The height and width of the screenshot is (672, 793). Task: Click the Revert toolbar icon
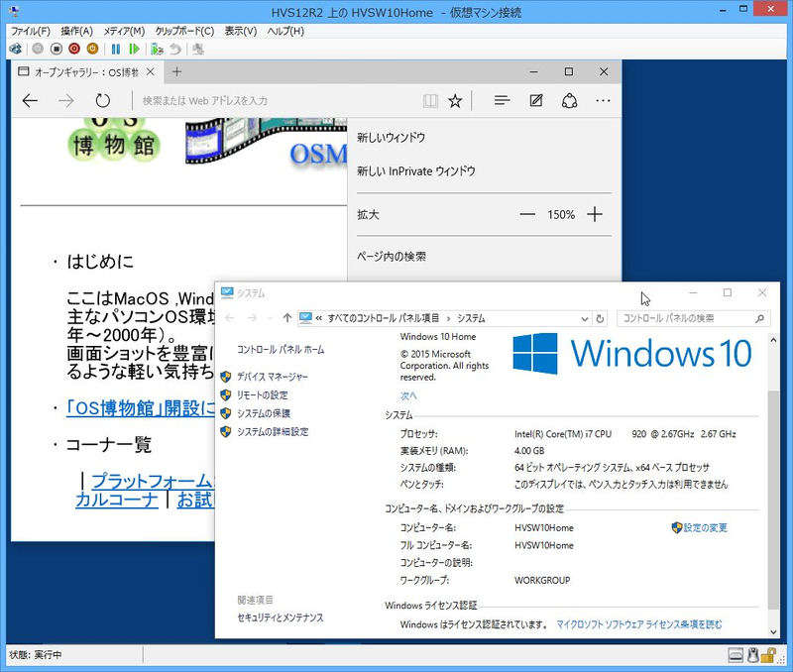tap(175, 49)
